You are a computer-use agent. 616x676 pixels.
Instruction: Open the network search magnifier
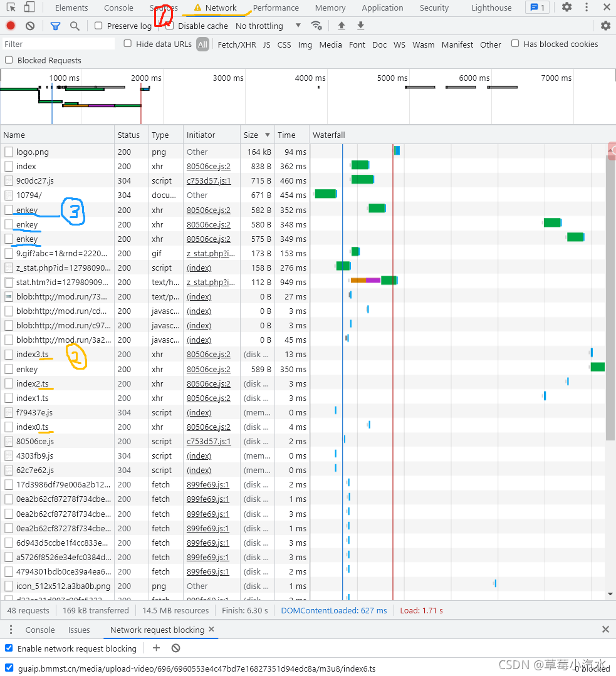click(75, 26)
